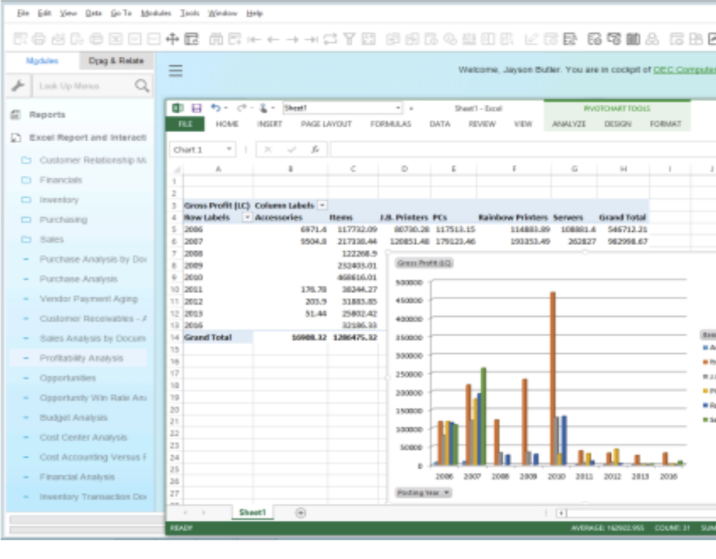Click the Sort icon next to the filter

click(x=369, y=39)
